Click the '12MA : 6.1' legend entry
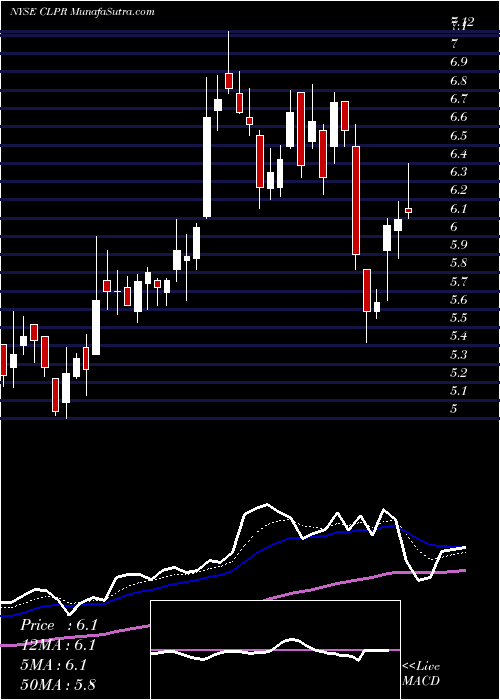Screen dimensions: 500x700 pos(58,645)
